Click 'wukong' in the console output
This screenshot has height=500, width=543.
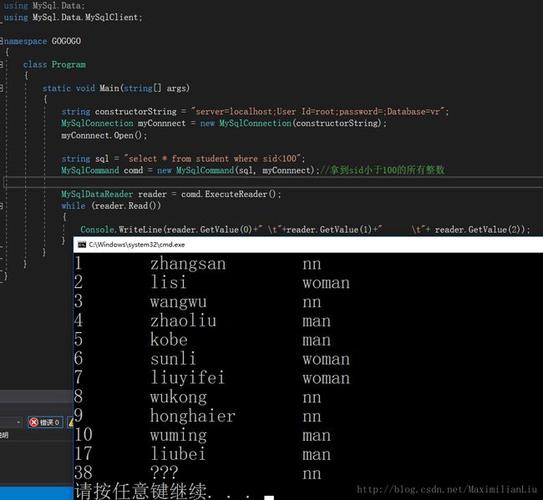click(x=178, y=397)
